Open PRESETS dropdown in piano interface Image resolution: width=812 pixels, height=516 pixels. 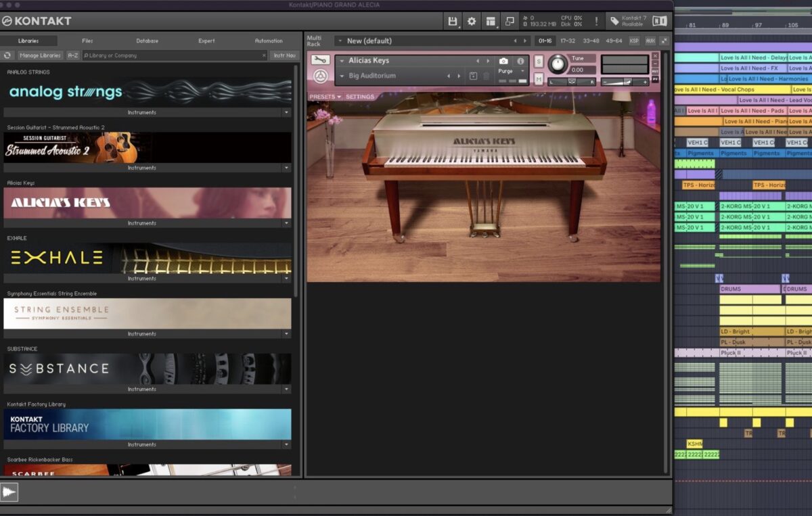click(x=325, y=97)
